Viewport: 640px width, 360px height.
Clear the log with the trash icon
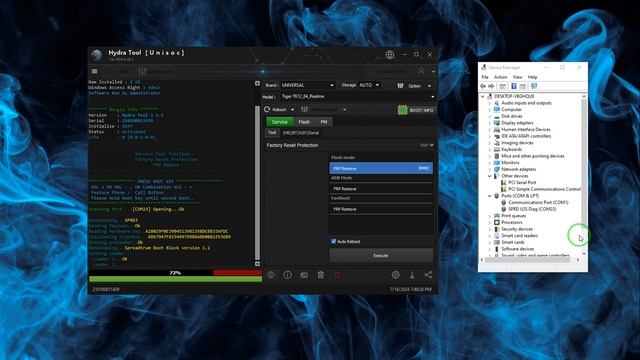321,275
